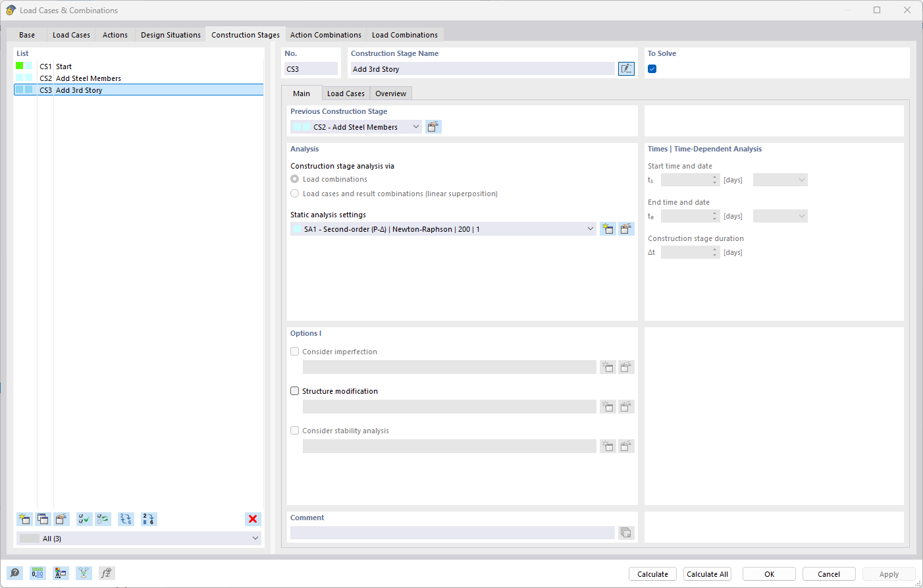Create new static analysis settings icon
923x588 pixels.
click(x=608, y=228)
